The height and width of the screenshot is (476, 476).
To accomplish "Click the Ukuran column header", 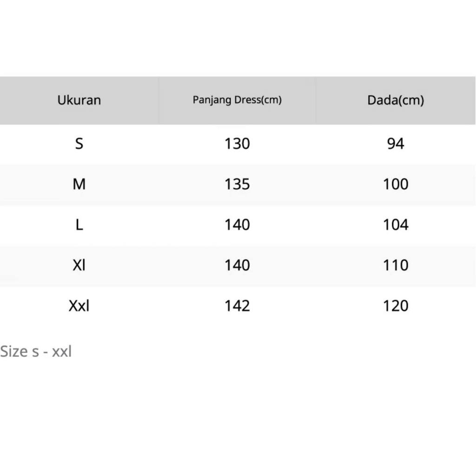I will [79, 100].
